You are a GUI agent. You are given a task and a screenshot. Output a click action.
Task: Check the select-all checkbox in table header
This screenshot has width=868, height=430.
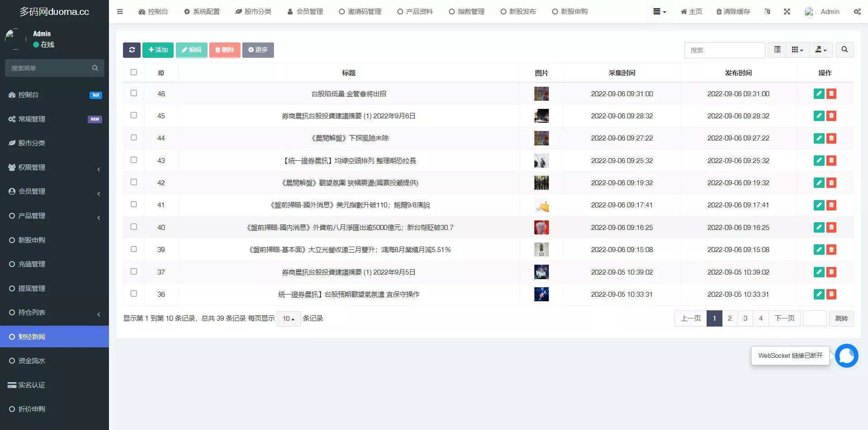pos(133,72)
